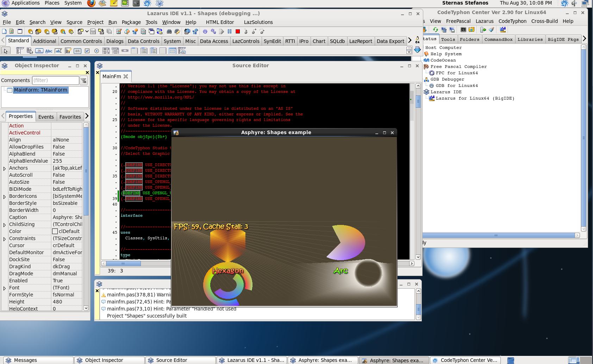
Task: Pick the TToggleBox 'on' component icon
Action: pos(77,51)
